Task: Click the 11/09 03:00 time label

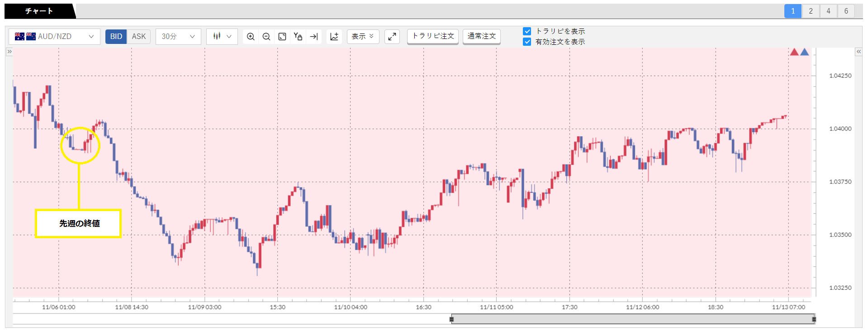Action: pyautogui.click(x=204, y=307)
